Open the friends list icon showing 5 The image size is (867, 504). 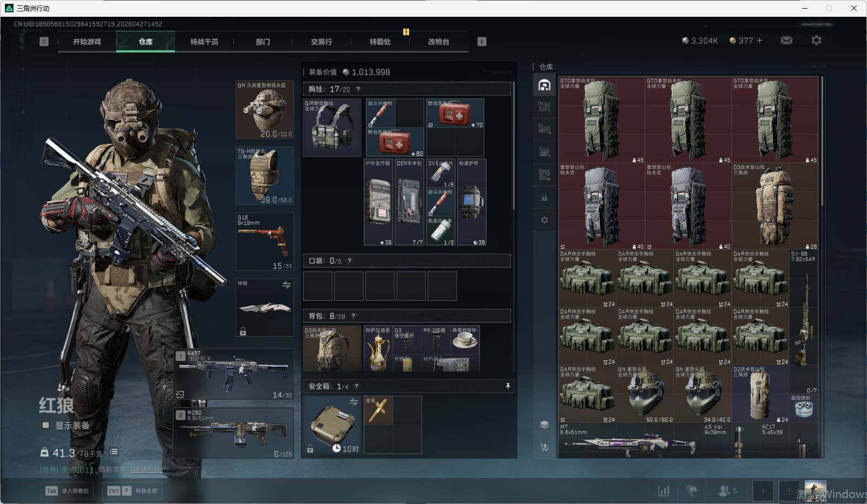tap(727, 490)
